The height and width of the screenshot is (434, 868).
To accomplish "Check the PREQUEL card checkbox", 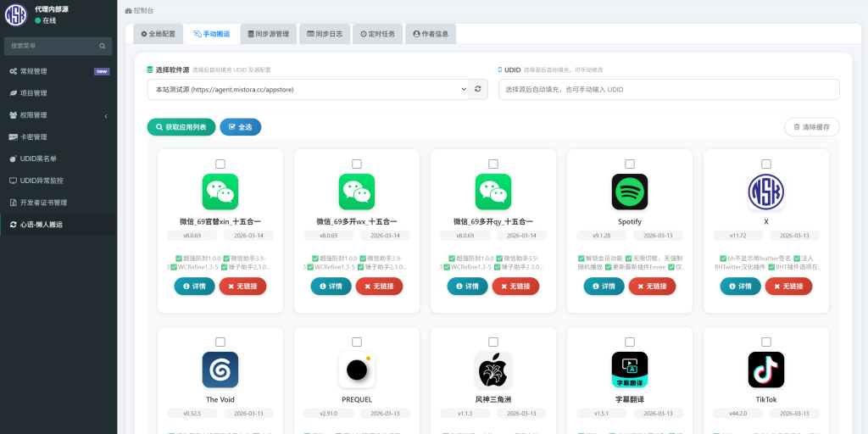I will coord(357,342).
